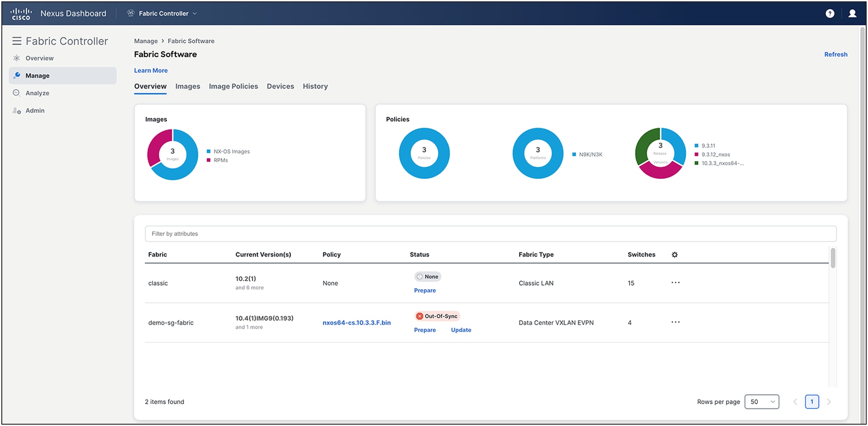
Task: Click the 'and 1 more' versions text
Action: [x=249, y=327]
